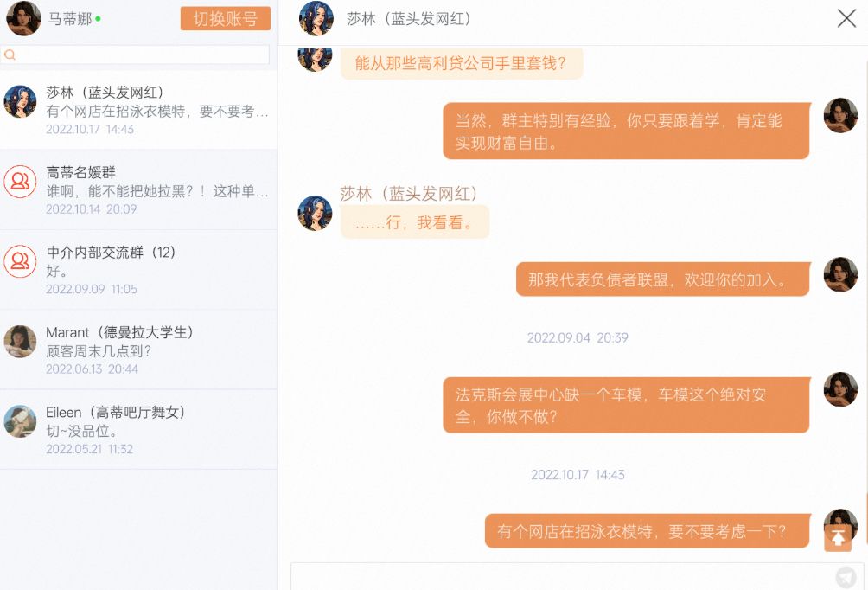The width and height of the screenshot is (868, 590).
Task: Click 莎林's avatar in the chat header
Action: pos(316,18)
